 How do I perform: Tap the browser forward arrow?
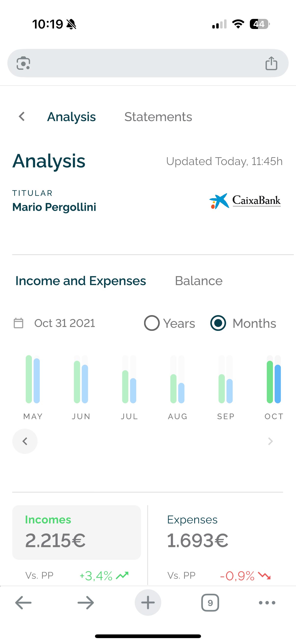pos(85,603)
